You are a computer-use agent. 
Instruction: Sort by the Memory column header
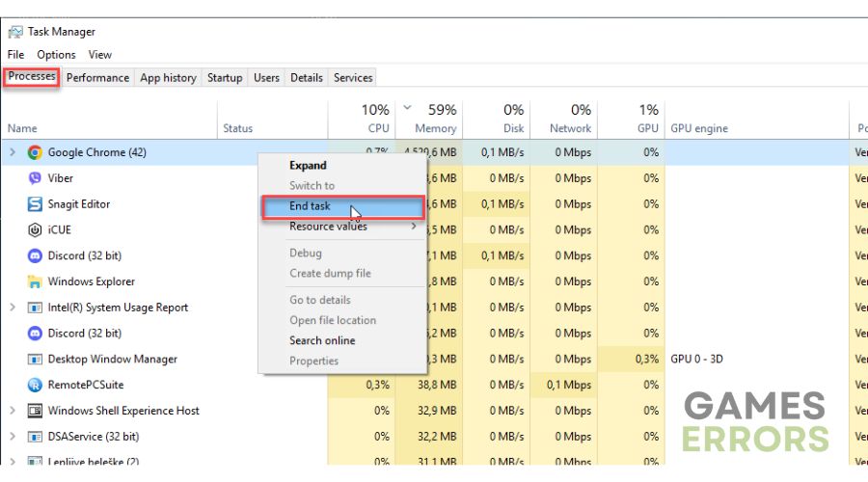[x=436, y=128]
